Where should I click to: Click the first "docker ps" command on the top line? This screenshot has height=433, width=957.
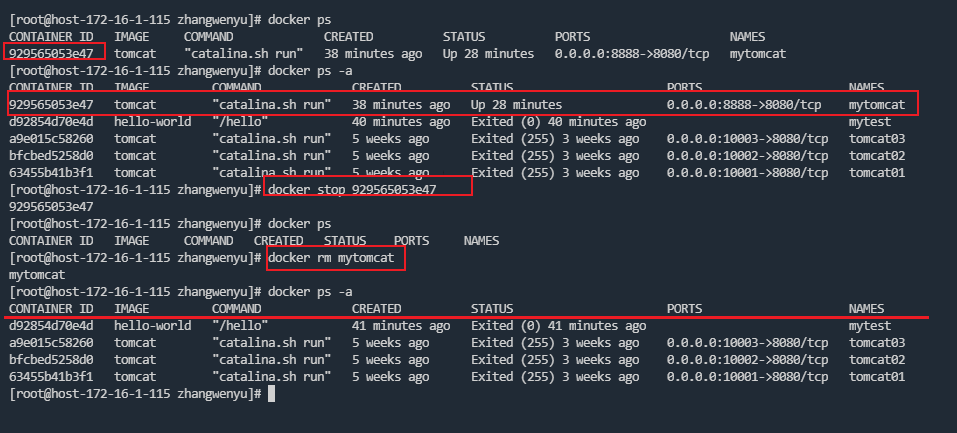click(301, 20)
